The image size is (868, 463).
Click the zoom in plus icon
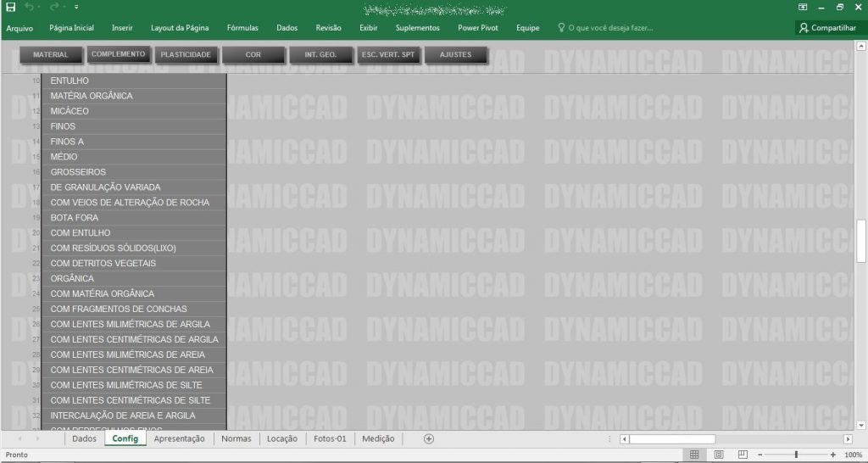click(833, 455)
